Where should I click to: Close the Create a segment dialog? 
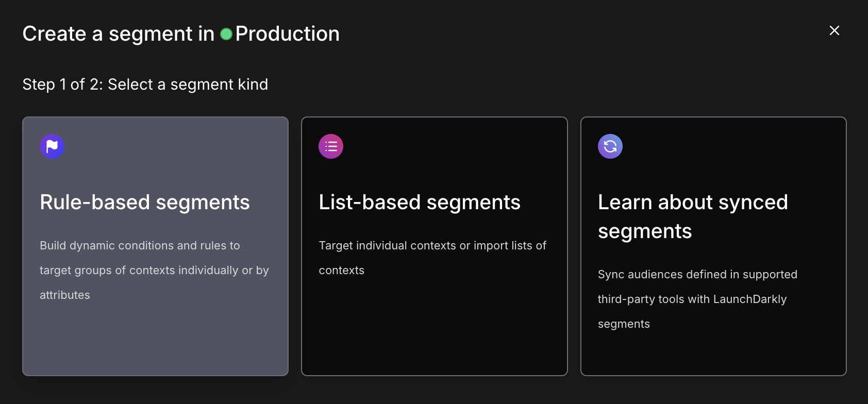point(834,30)
